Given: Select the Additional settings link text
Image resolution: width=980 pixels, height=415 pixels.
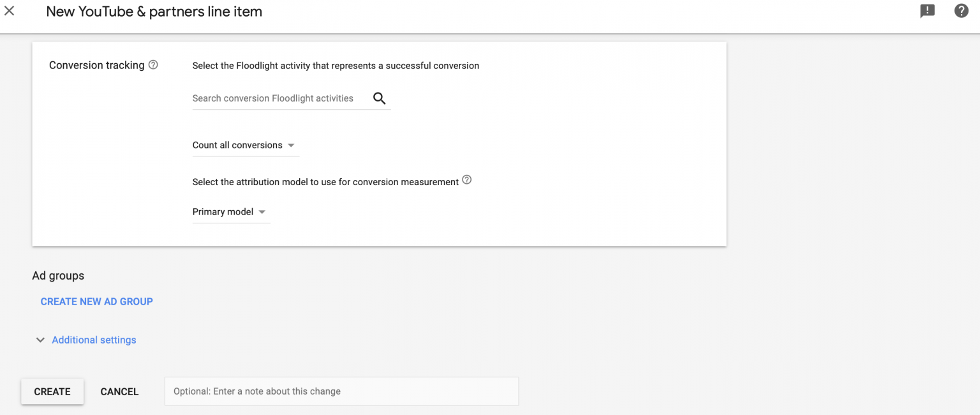Looking at the screenshot, I should [94, 340].
